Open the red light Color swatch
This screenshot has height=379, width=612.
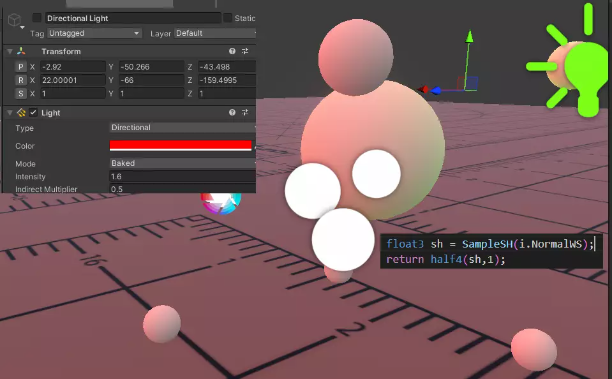181,146
